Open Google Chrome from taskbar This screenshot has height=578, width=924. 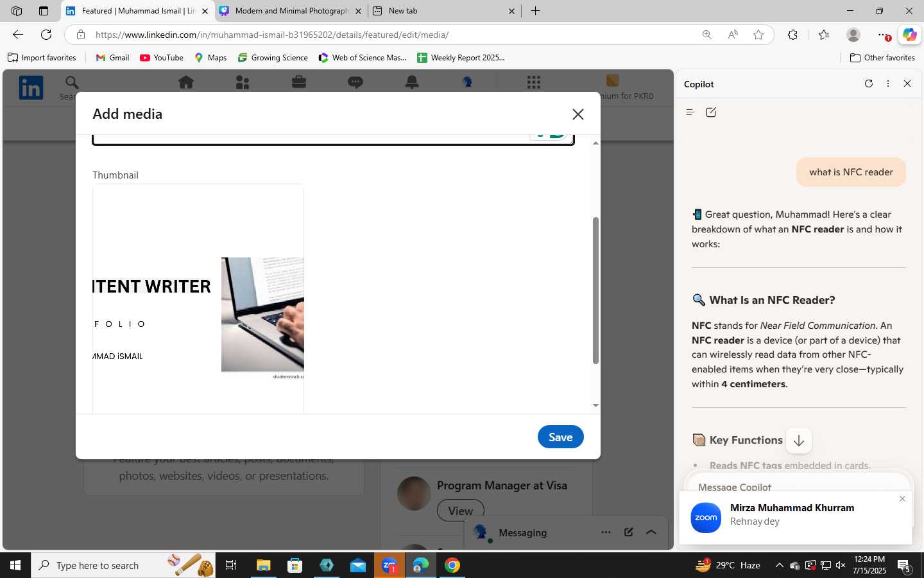pyautogui.click(x=452, y=565)
